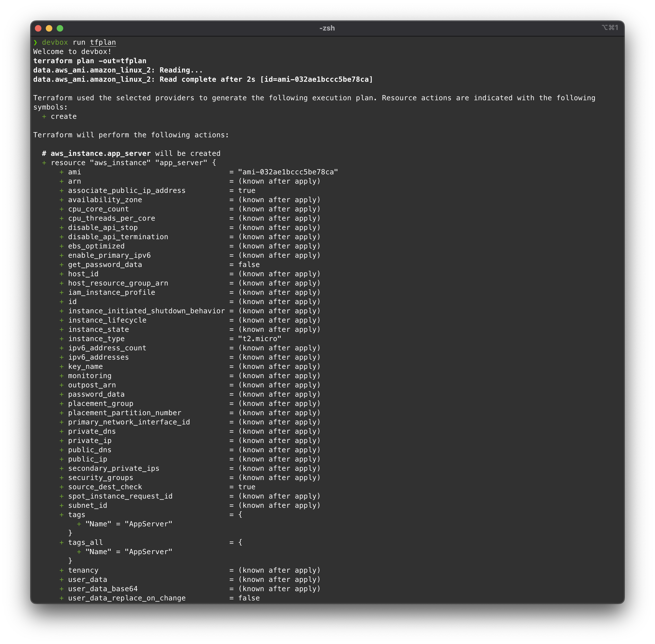This screenshot has width=655, height=644.
Task: Click '# aws_instance.app_server will be created'
Action: 131,154
